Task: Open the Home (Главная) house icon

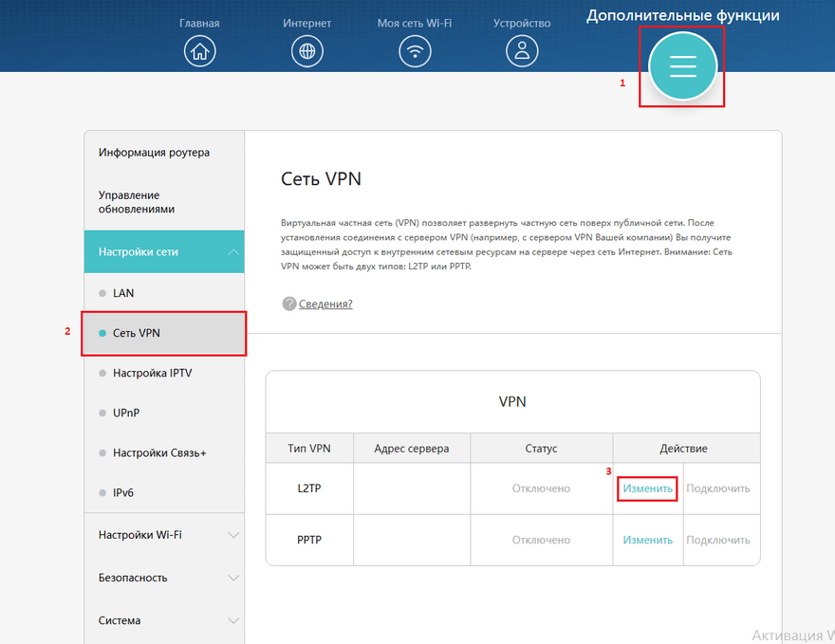Action: (x=198, y=51)
